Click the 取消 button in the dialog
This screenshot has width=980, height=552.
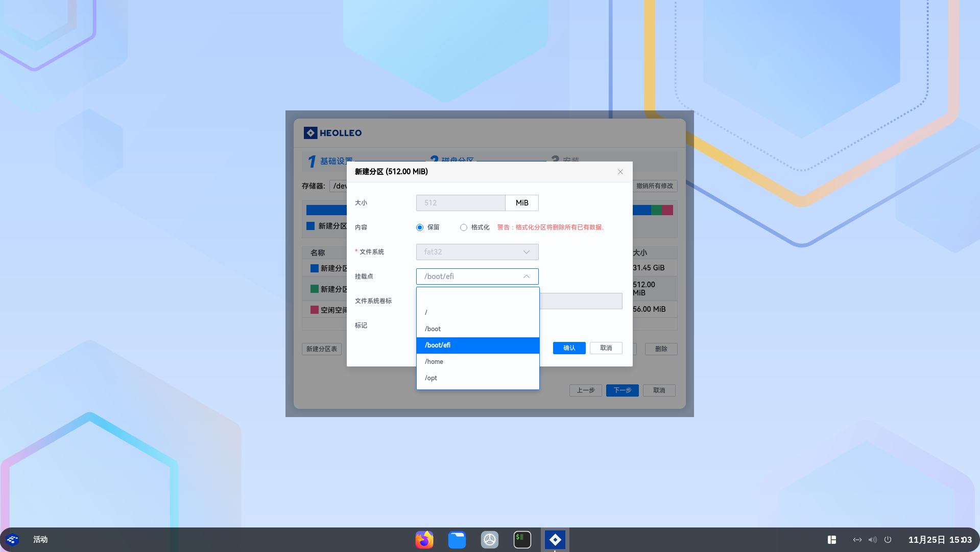(606, 348)
